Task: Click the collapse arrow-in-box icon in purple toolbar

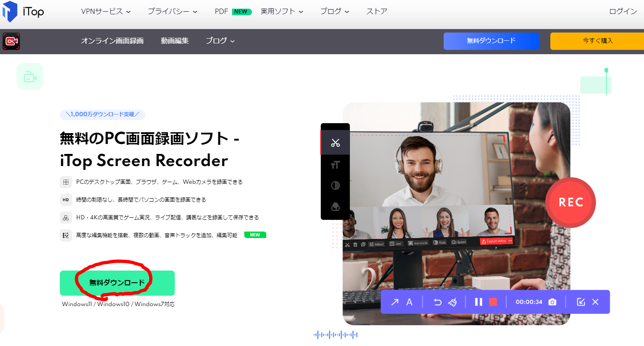Action: [581, 302]
